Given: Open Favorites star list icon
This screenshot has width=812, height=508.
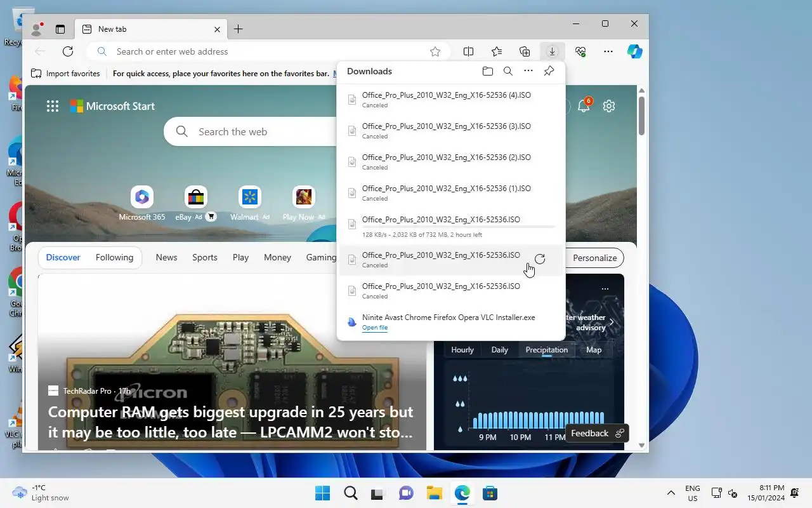Looking at the screenshot, I should click(x=497, y=51).
